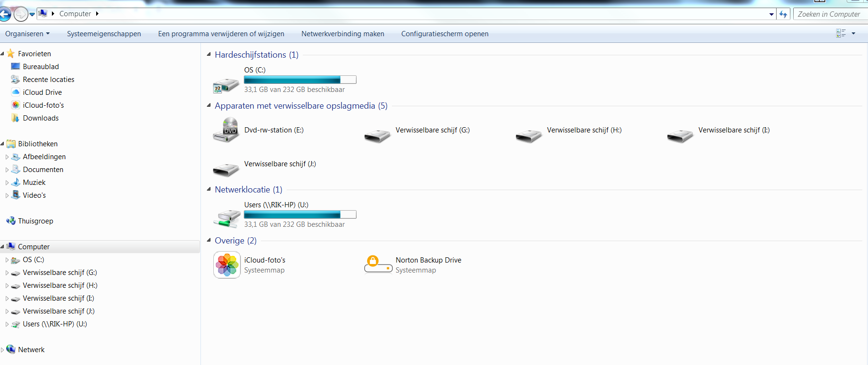This screenshot has height=365, width=868.
Task: Expand OS (C:) in the navigation tree
Action: (x=7, y=260)
